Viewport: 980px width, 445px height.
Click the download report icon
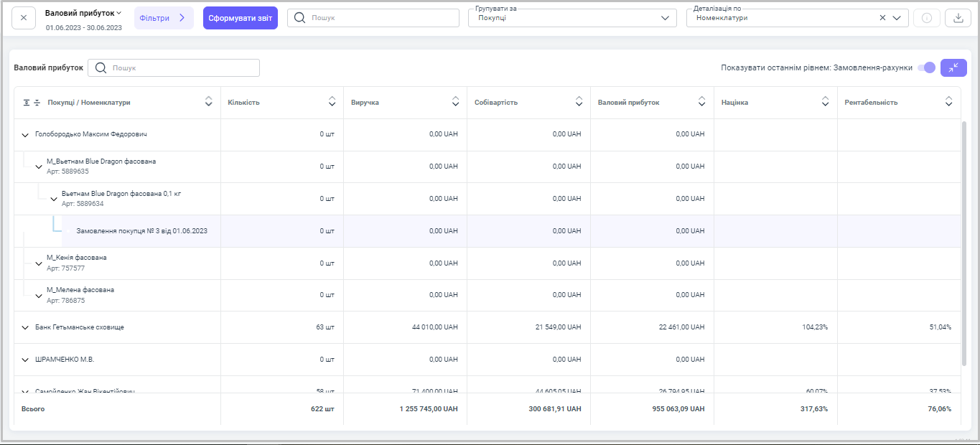[957, 18]
